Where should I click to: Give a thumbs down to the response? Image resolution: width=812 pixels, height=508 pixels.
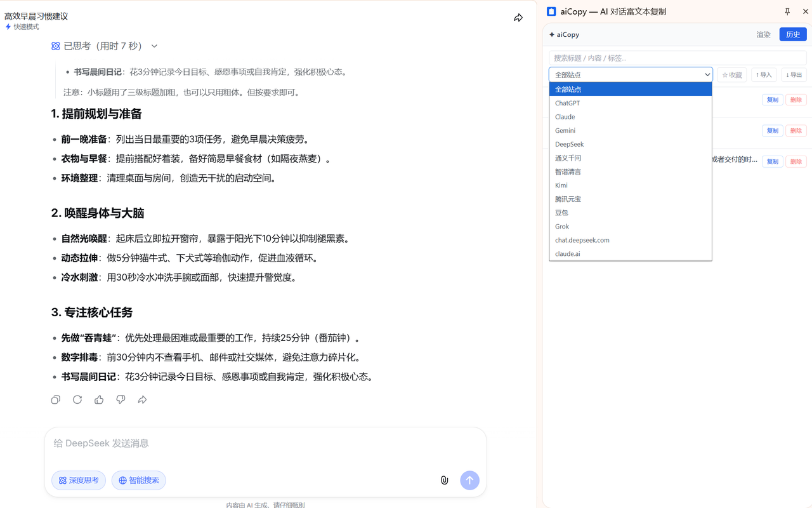click(x=121, y=399)
